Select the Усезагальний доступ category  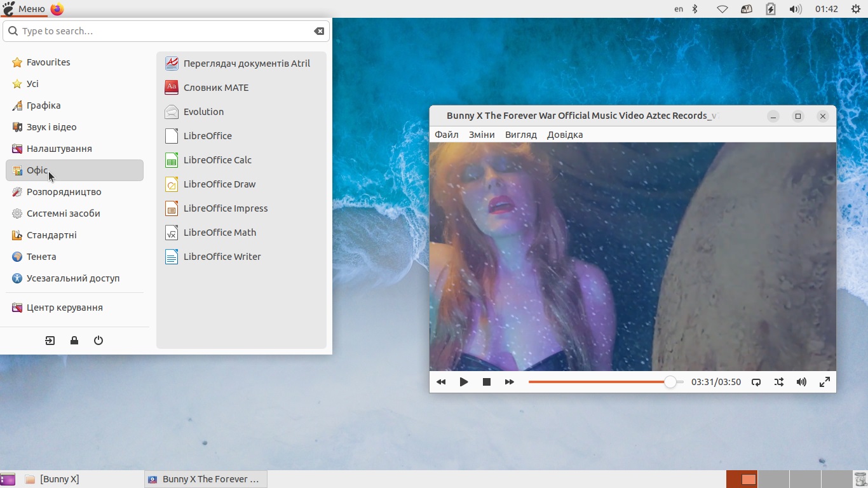point(74,278)
